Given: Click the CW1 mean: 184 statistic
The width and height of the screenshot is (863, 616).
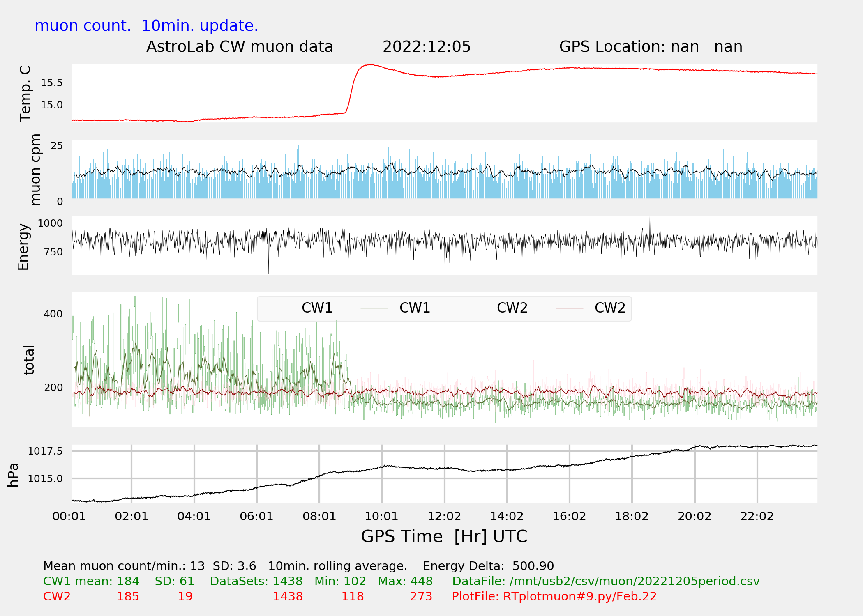Looking at the screenshot, I should click(91, 581).
